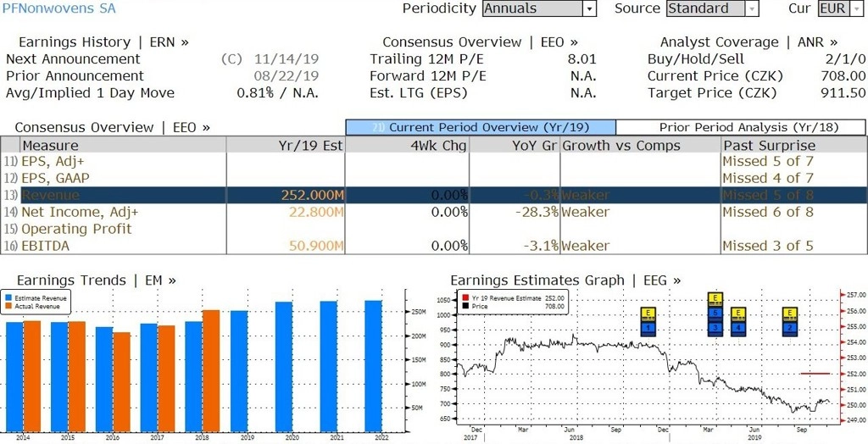Click the blue Estimate Revenue legend swatch
This screenshot has width=868, height=444.
pyautogui.click(x=8, y=298)
